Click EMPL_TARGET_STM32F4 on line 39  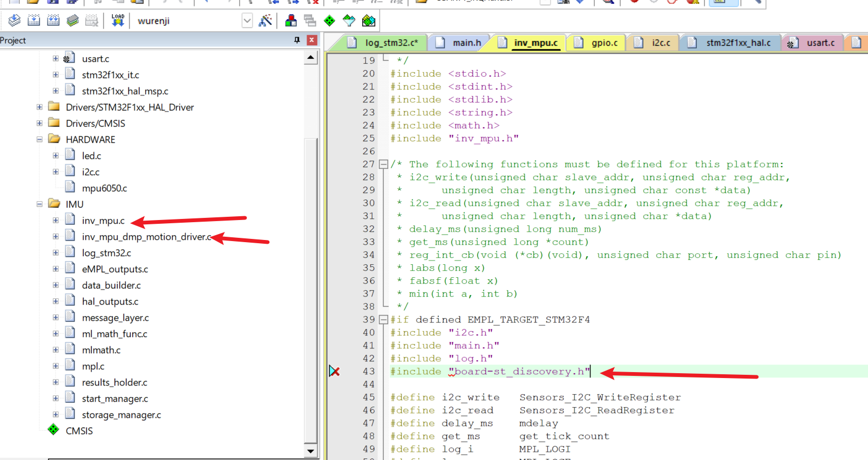[x=528, y=319]
